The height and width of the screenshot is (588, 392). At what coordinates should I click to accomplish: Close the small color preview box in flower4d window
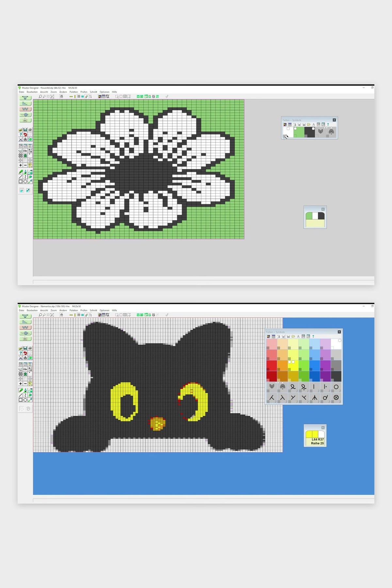click(x=323, y=209)
